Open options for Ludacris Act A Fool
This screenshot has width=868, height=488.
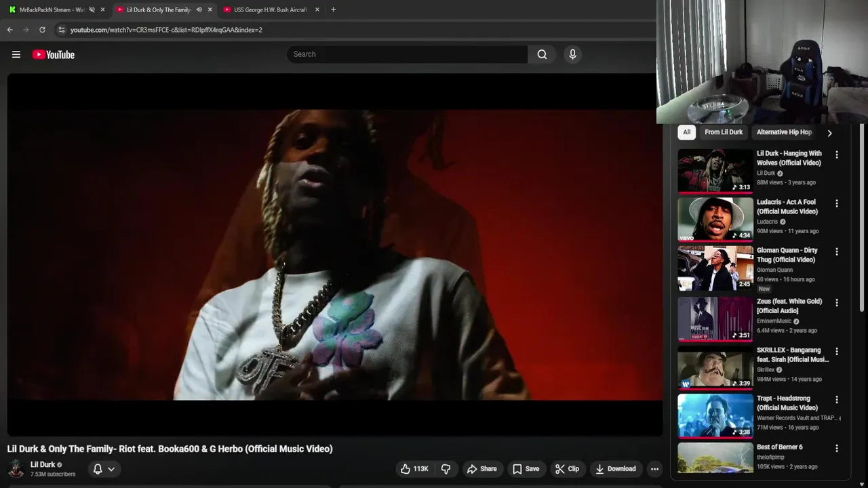tap(837, 203)
